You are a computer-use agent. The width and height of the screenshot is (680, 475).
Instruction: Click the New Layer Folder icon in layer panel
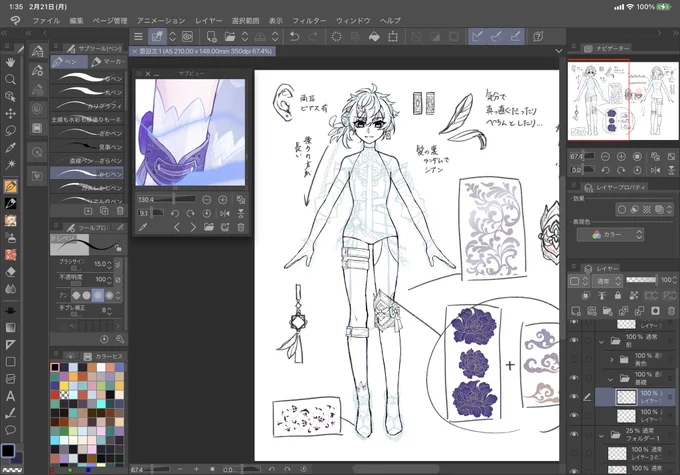pyautogui.click(x=608, y=311)
